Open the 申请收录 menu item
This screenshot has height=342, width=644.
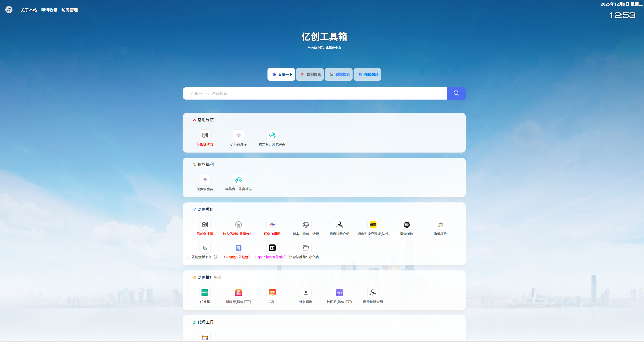click(x=49, y=10)
